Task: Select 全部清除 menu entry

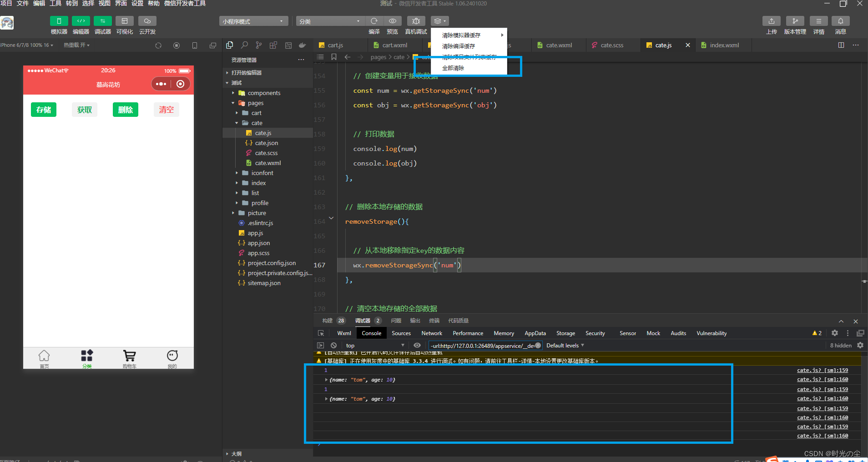Action: 469,68
